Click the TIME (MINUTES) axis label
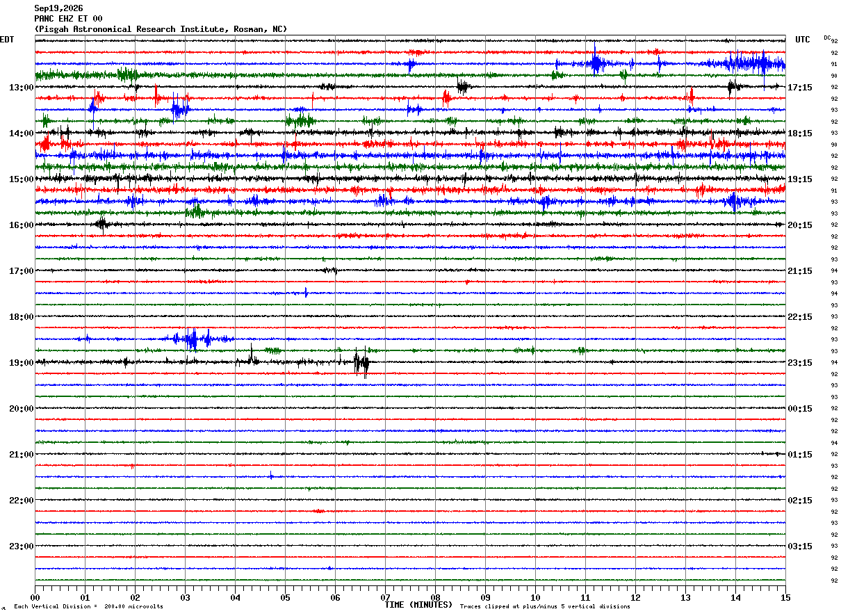The image size is (841, 616). coord(418,605)
